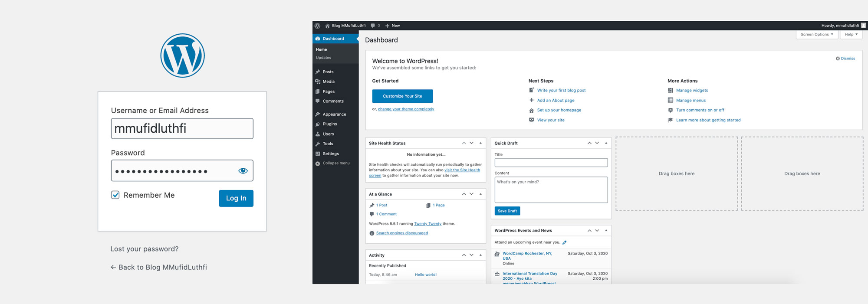Click the pencil icon to edit event location

pos(564,242)
